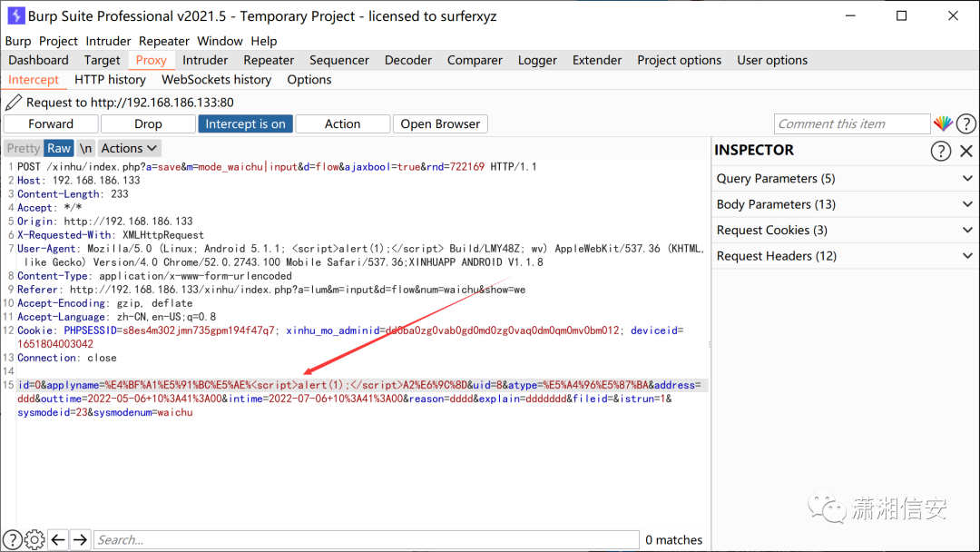The image size is (980, 552).
Task: Click the Burp Suite lightning app icon
Action: (15, 15)
